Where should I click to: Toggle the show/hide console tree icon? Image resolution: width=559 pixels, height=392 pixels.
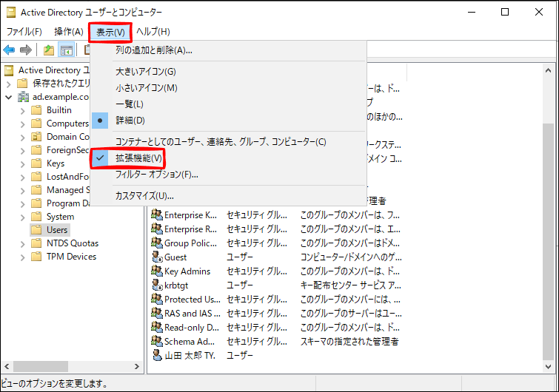pyautogui.click(x=66, y=50)
